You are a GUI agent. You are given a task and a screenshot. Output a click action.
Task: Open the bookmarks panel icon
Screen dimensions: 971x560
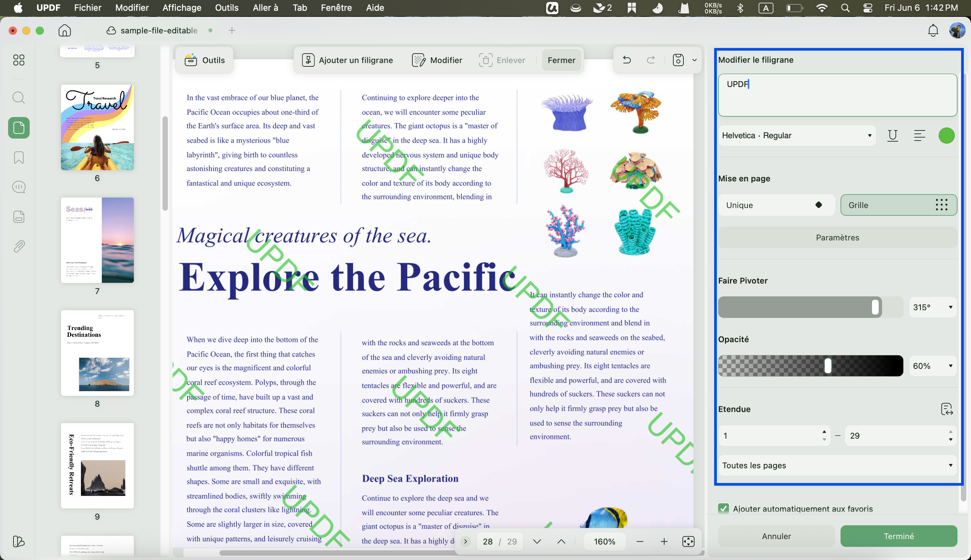(x=19, y=157)
